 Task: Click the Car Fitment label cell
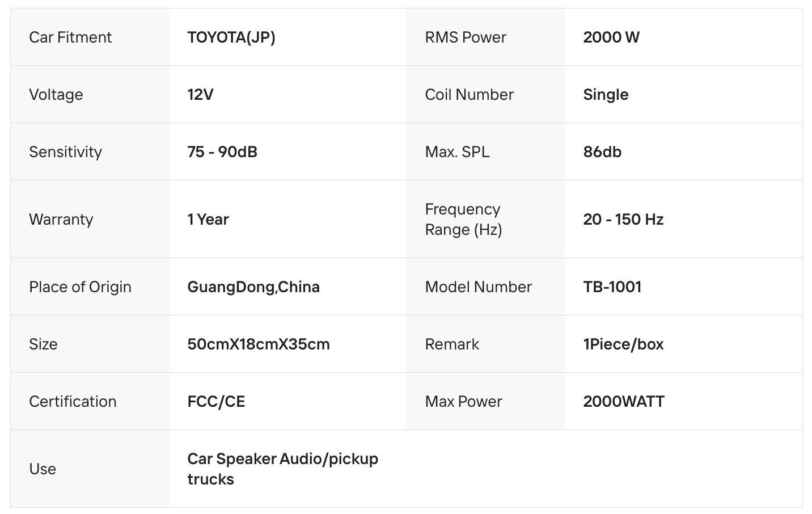(x=70, y=37)
